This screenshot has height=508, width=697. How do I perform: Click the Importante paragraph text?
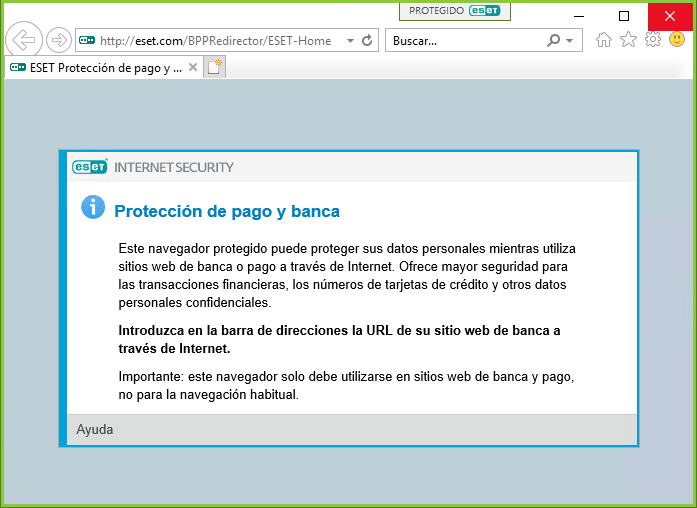coord(346,385)
